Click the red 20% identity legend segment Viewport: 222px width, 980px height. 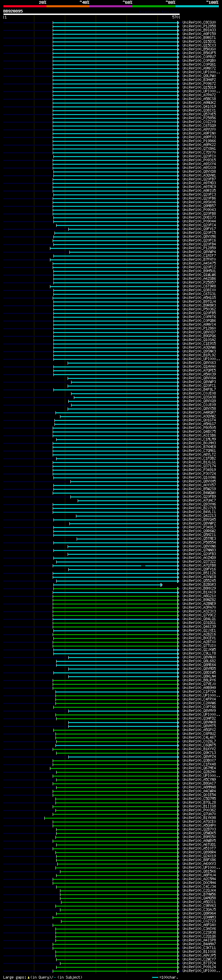coord(25,6)
